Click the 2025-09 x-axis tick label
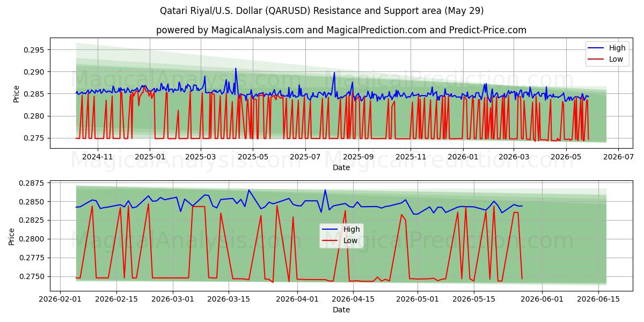The height and width of the screenshot is (322, 644). pos(358,157)
